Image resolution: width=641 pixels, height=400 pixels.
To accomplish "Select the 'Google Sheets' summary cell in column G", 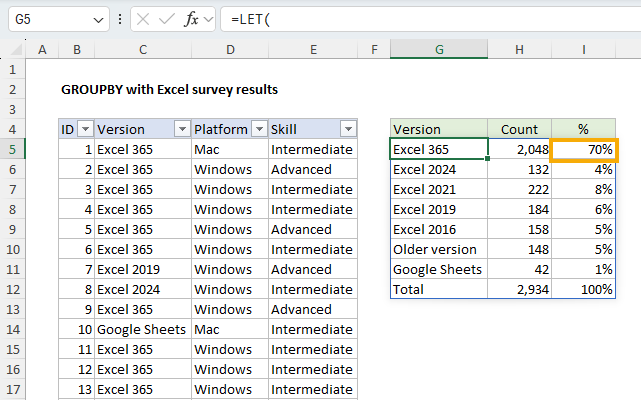I will (x=439, y=270).
